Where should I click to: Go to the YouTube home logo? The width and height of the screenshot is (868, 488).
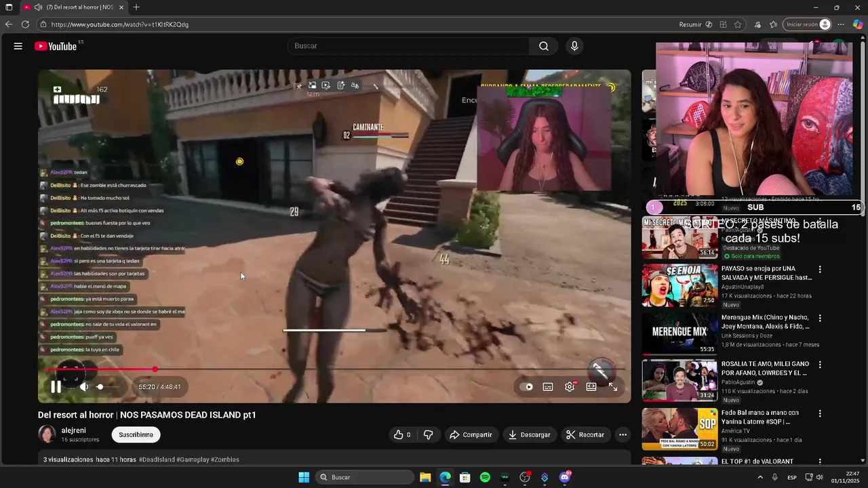pos(56,46)
